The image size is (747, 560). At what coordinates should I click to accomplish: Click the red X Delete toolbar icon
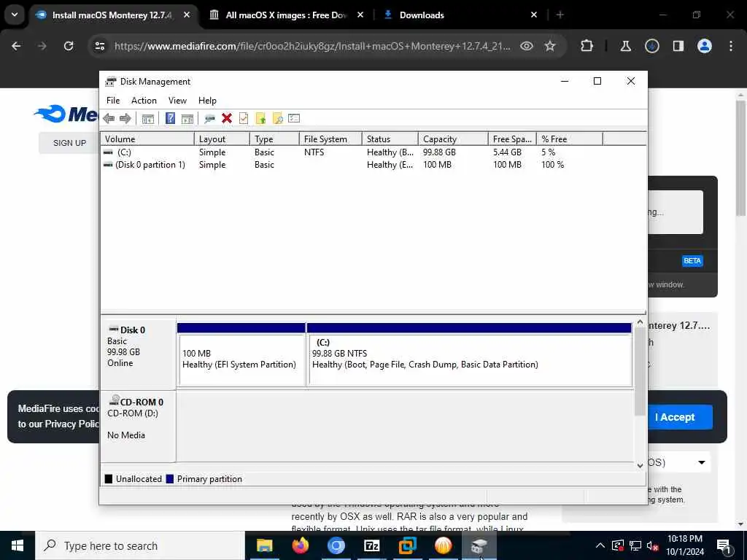coord(227,119)
